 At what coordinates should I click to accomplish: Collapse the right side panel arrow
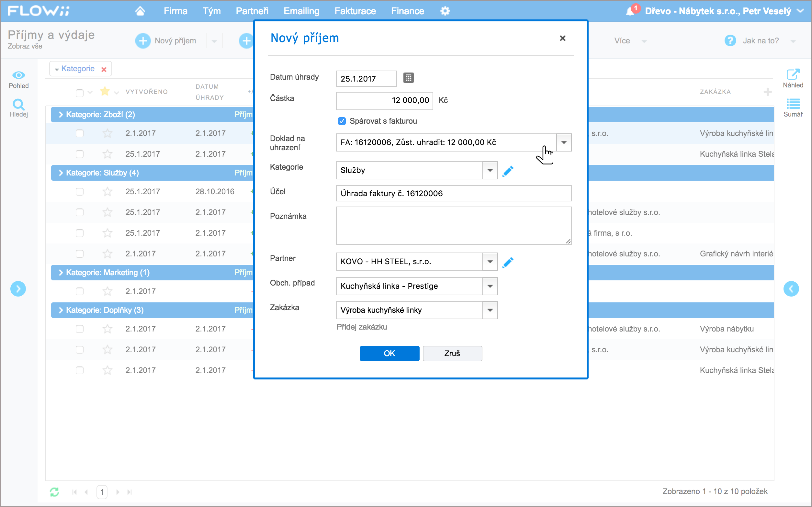point(791,289)
